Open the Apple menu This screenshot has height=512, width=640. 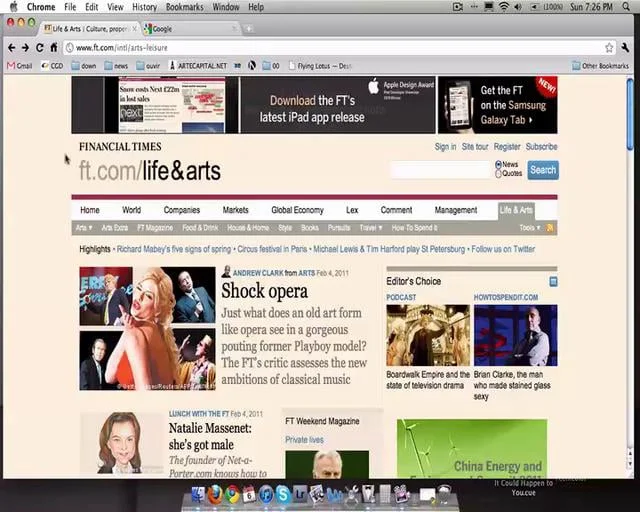tap(13, 7)
